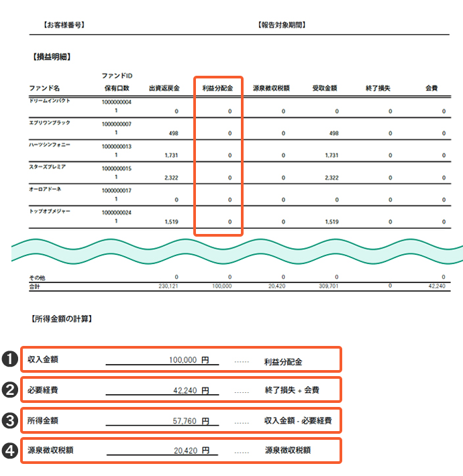Click the 【報告対象期間】 heading

click(282, 25)
